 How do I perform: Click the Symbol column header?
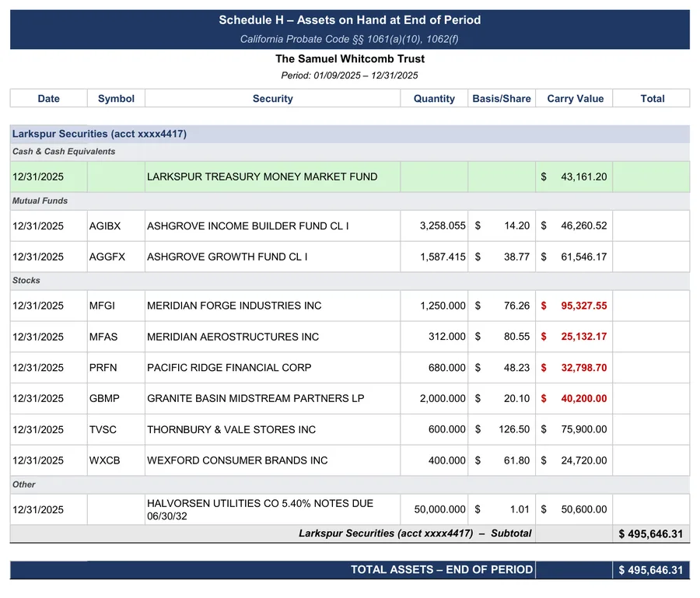[116, 99]
